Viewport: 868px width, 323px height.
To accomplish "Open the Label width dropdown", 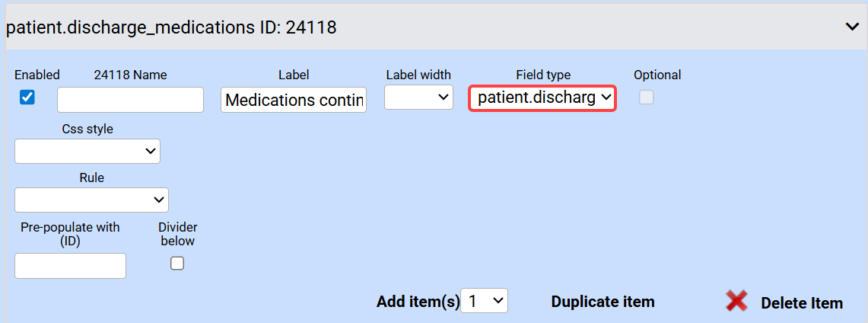I will pyautogui.click(x=418, y=98).
